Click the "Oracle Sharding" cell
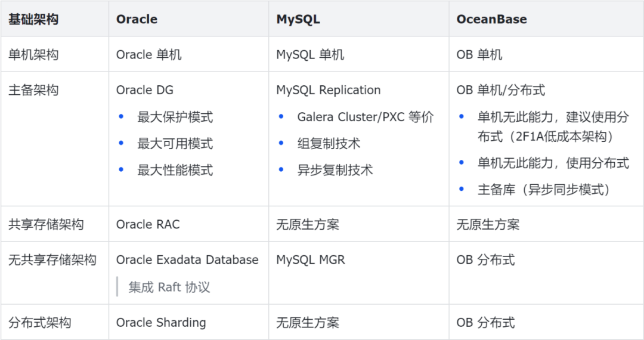 click(161, 323)
